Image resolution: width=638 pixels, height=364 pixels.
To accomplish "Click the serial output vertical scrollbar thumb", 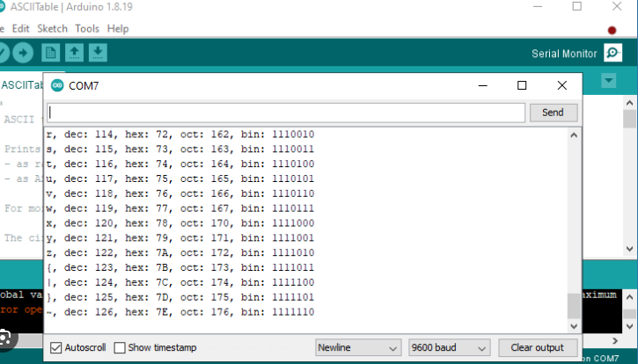I will tap(574, 305).
